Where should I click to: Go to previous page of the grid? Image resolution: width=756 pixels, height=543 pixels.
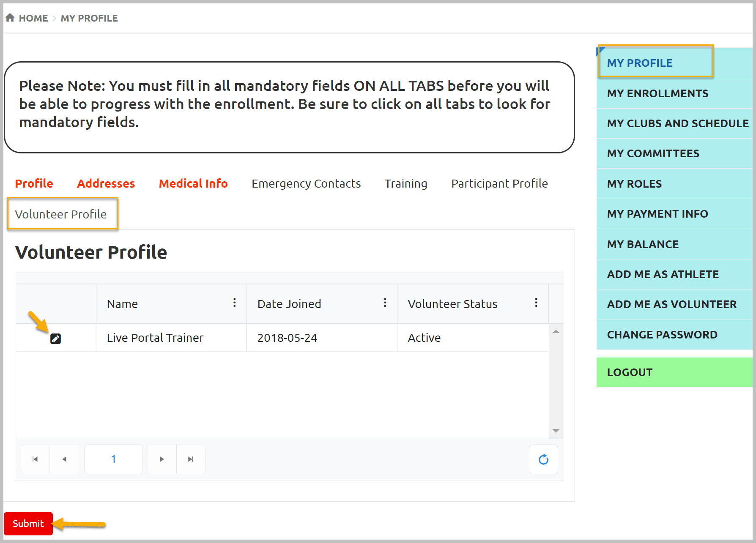64,459
